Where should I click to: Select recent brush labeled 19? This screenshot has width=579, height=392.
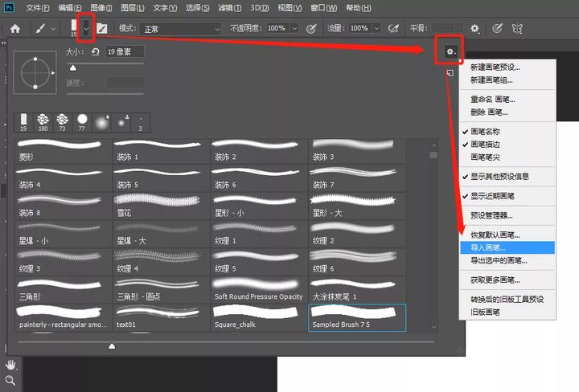(23, 122)
